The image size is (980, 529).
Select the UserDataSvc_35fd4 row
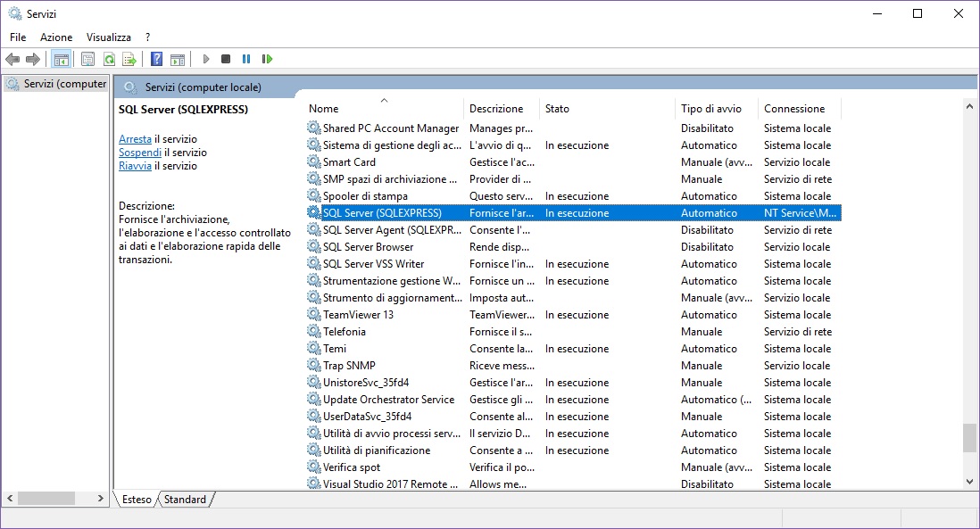point(574,416)
